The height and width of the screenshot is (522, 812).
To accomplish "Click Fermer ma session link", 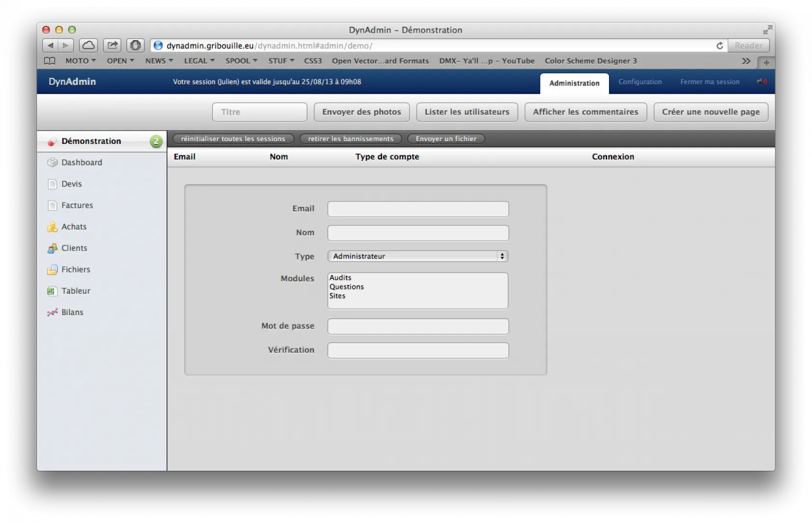I will pyautogui.click(x=710, y=82).
